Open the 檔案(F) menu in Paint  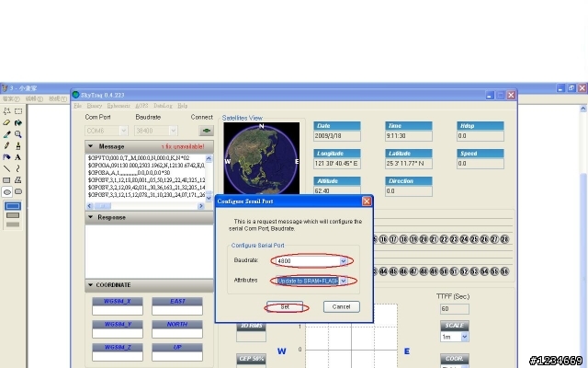12,98
